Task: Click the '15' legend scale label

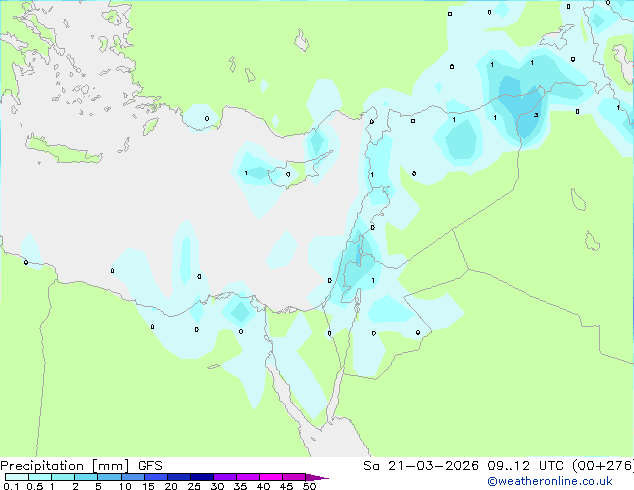Action: (x=148, y=486)
